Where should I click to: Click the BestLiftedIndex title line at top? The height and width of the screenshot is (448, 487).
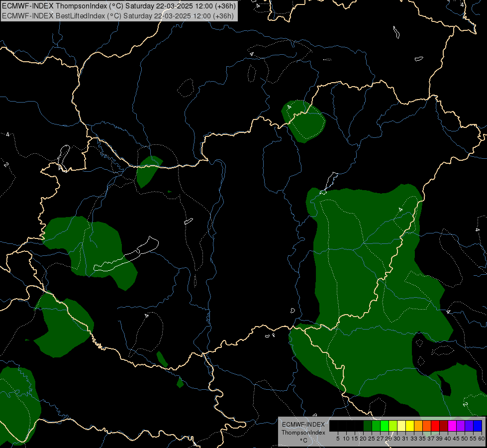[x=118, y=16]
